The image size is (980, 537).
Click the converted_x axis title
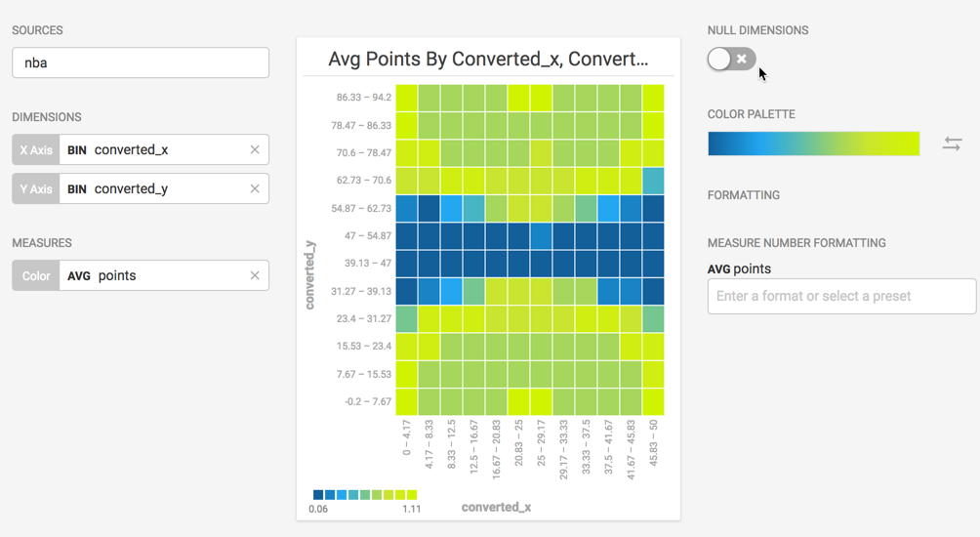496,507
